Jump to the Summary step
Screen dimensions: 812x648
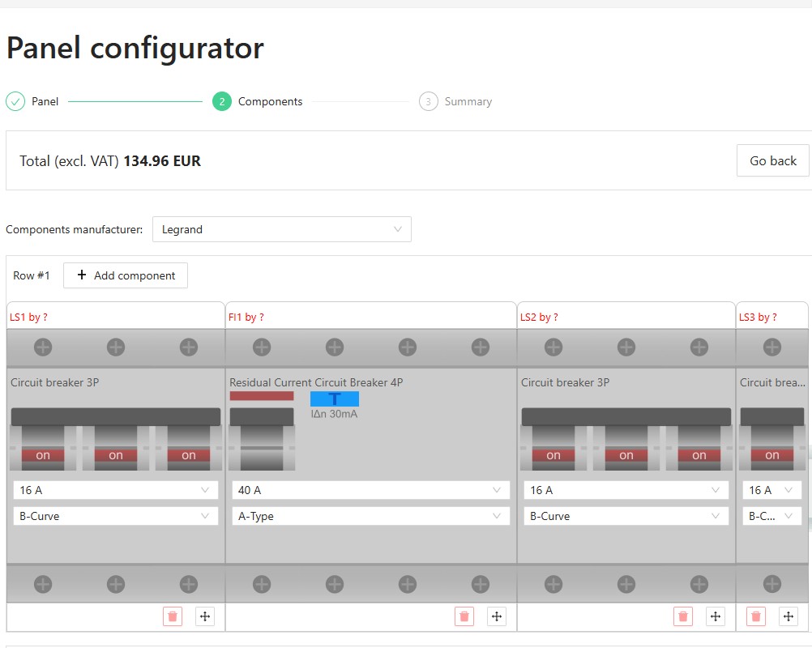point(455,101)
